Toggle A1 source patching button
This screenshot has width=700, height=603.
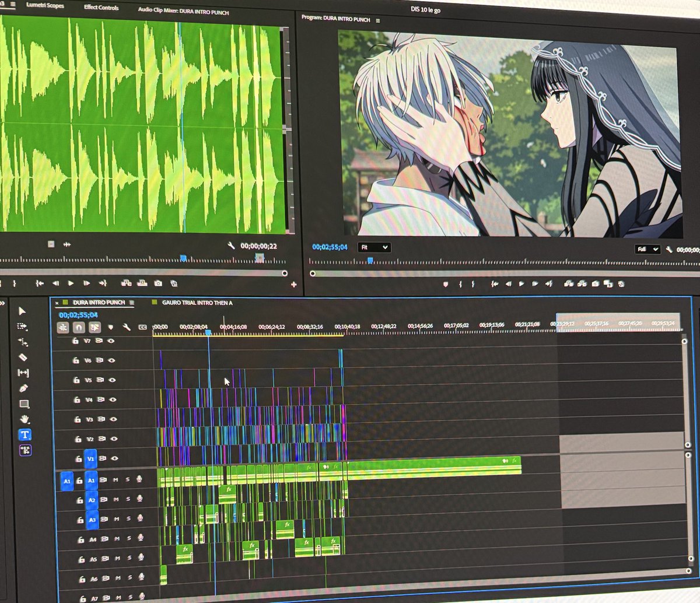[67, 481]
